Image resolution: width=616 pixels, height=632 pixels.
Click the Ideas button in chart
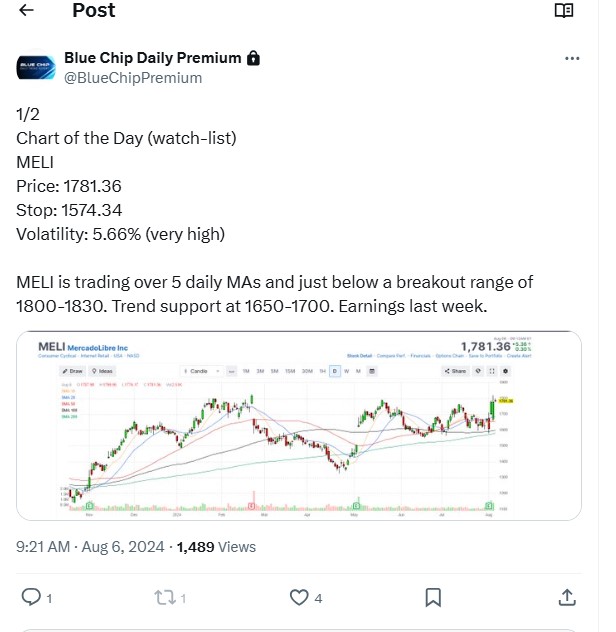[102, 371]
